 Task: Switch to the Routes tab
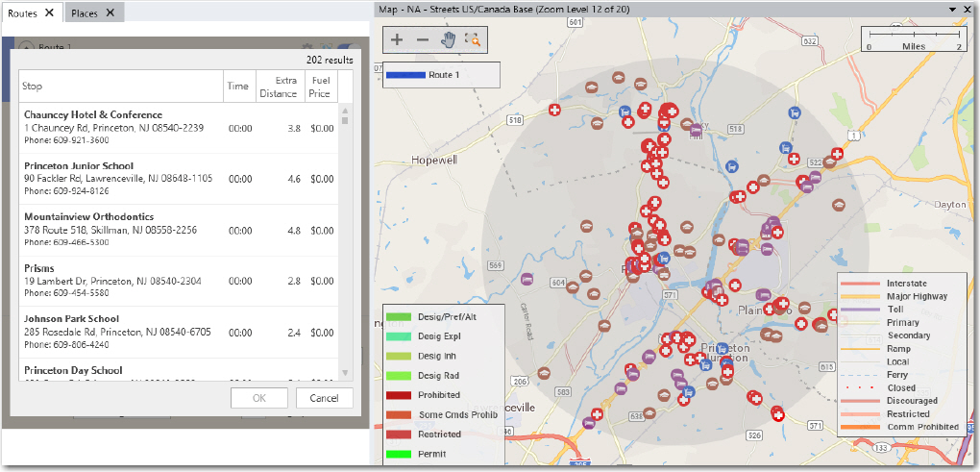click(x=22, y=12)
